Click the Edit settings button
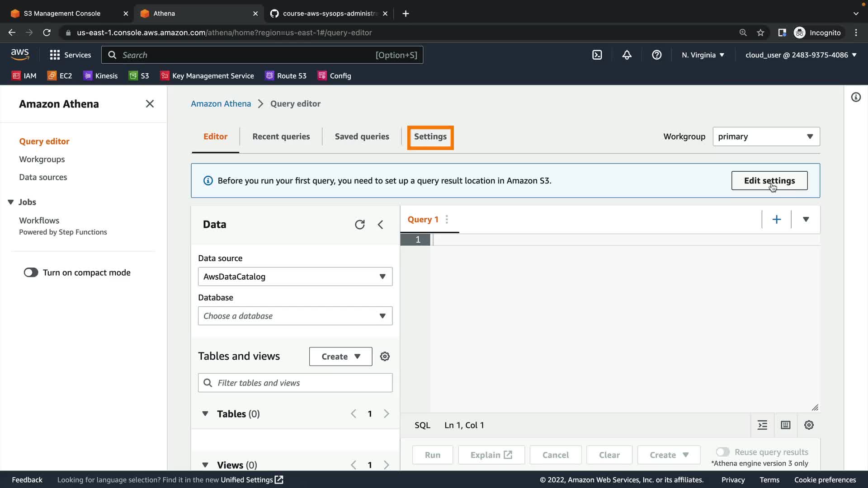868x488 pixels. 769,181
